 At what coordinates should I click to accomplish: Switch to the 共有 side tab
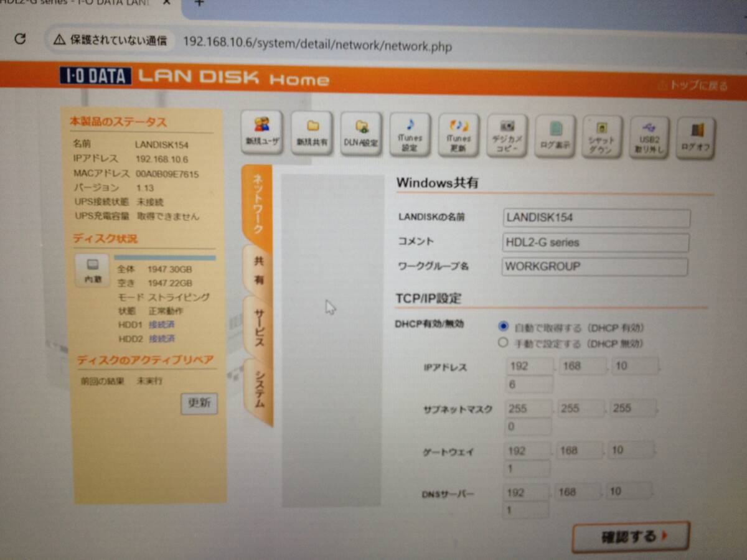tap(258, 272)
